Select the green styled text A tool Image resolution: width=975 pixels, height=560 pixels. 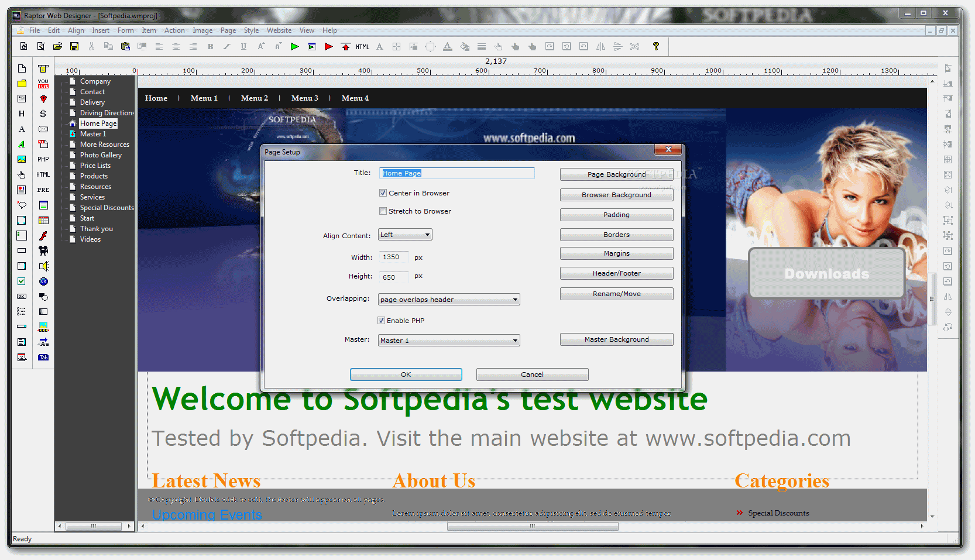[x=22, y=144]
